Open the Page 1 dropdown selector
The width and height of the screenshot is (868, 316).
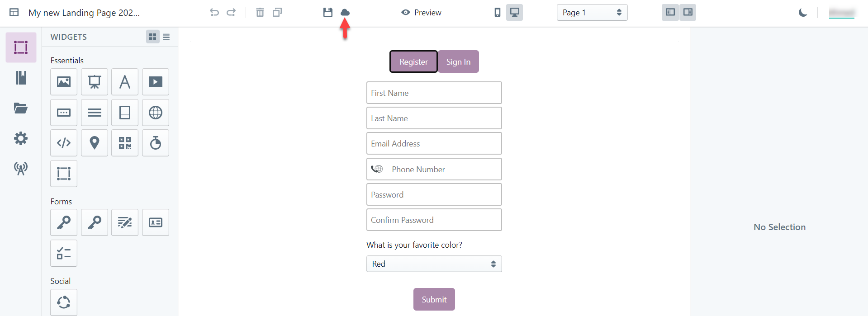pyautogui.click(x=592, y=13)
